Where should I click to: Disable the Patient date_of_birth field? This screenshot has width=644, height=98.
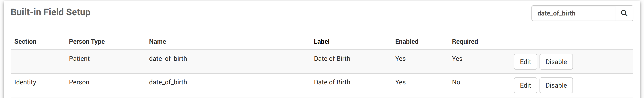[x=556, y=62]
